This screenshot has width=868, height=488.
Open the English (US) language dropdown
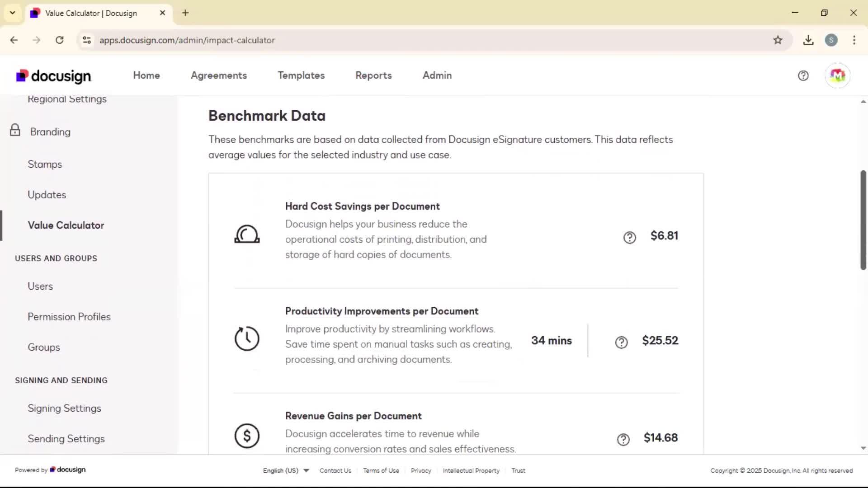pos(286,470)
